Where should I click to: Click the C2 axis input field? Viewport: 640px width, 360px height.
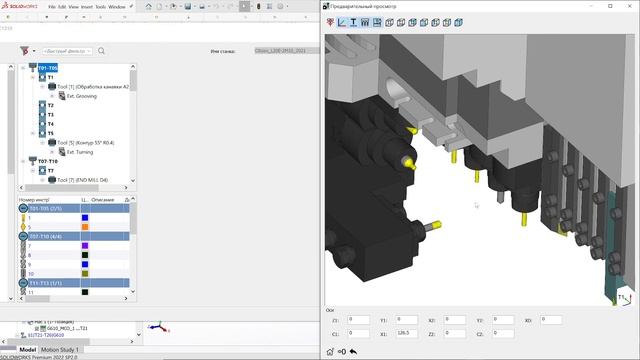click(x=503, y=333)
